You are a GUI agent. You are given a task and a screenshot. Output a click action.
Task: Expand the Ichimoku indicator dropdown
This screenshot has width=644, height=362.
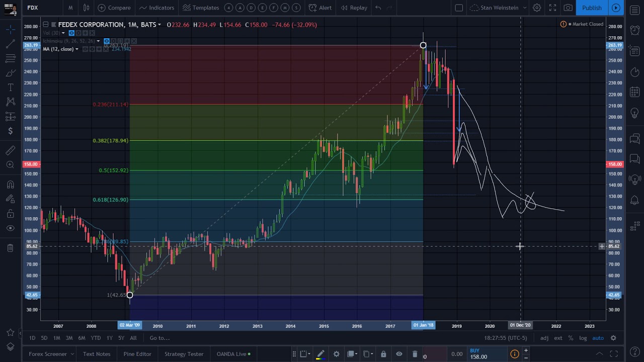coord(99,41)
